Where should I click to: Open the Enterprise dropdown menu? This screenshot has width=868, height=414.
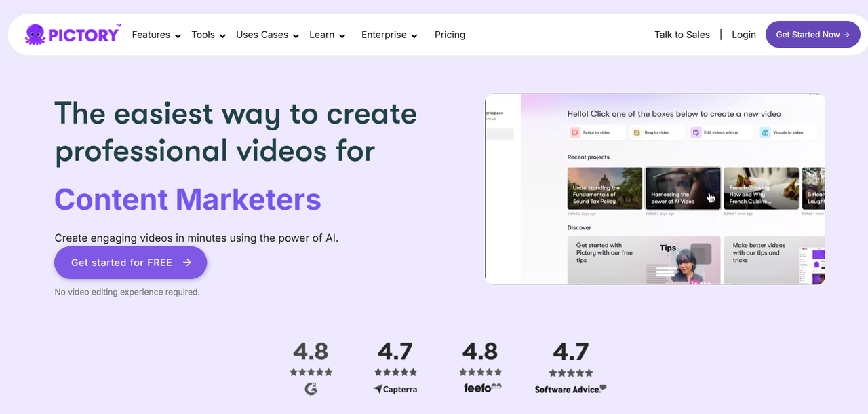(x=390, y=35)
